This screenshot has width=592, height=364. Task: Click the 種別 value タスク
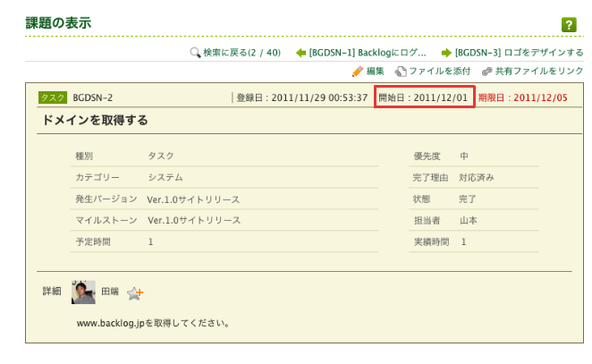tap(160, 156)
